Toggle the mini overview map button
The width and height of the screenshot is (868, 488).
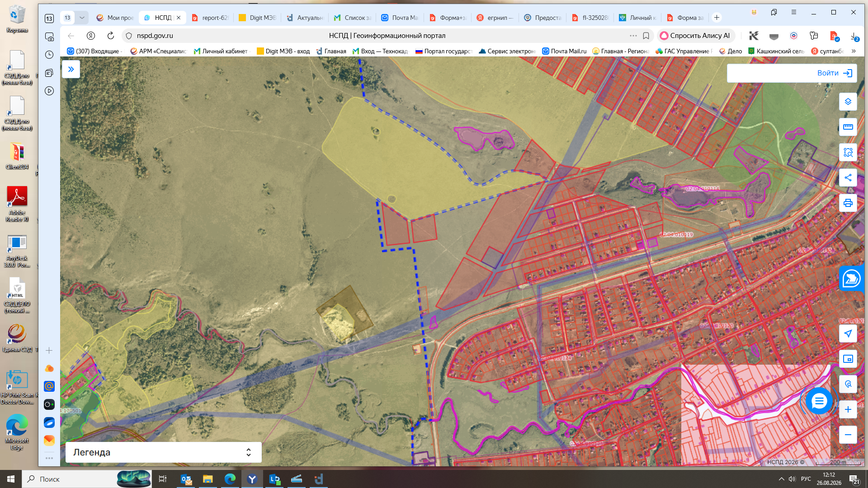click(x=848, y=359)
